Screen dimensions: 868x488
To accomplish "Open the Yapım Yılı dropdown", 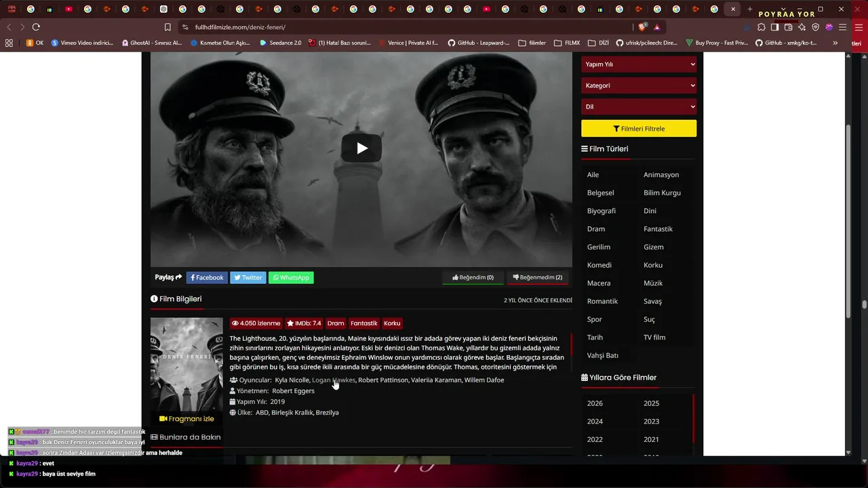I will point(639,64).
